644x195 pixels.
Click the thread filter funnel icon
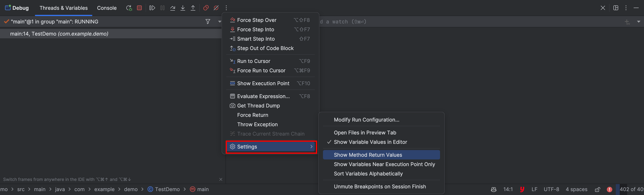coord(207,21)
